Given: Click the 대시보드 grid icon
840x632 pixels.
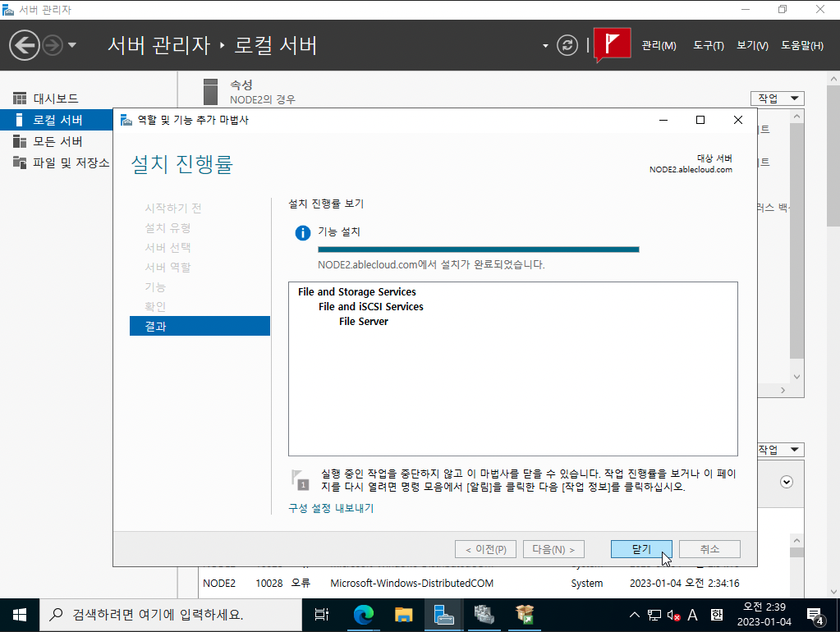Looking at the screenshot, I should pos(19,98).
